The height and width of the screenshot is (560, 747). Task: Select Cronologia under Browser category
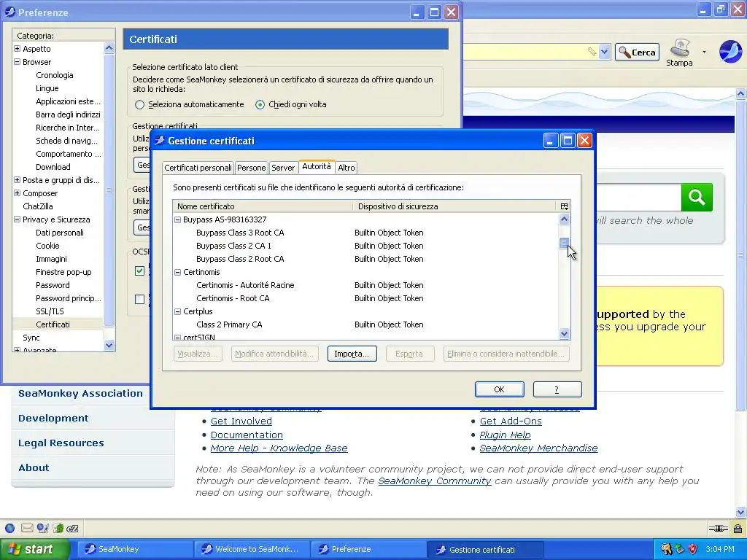tap(54, 75)
